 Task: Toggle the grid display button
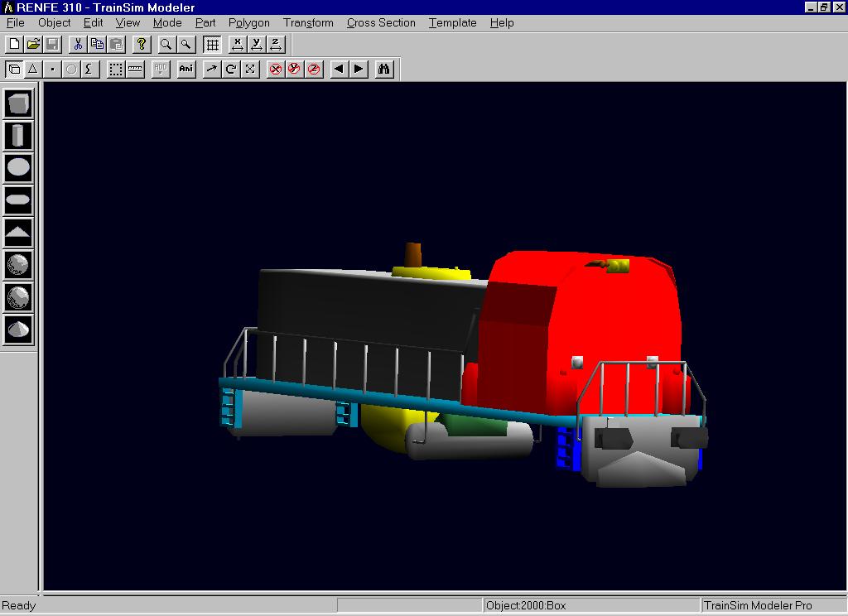pos(212,44)
